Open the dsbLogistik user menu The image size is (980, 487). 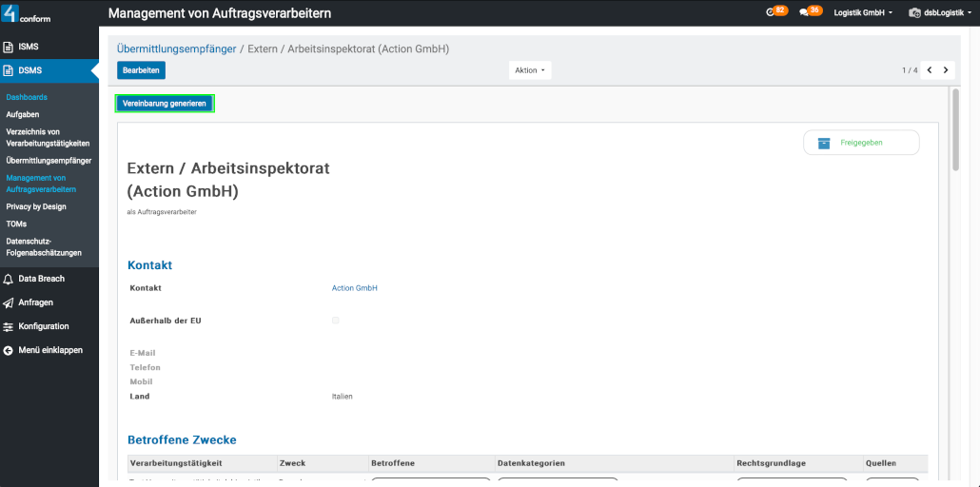coord(940,13)
